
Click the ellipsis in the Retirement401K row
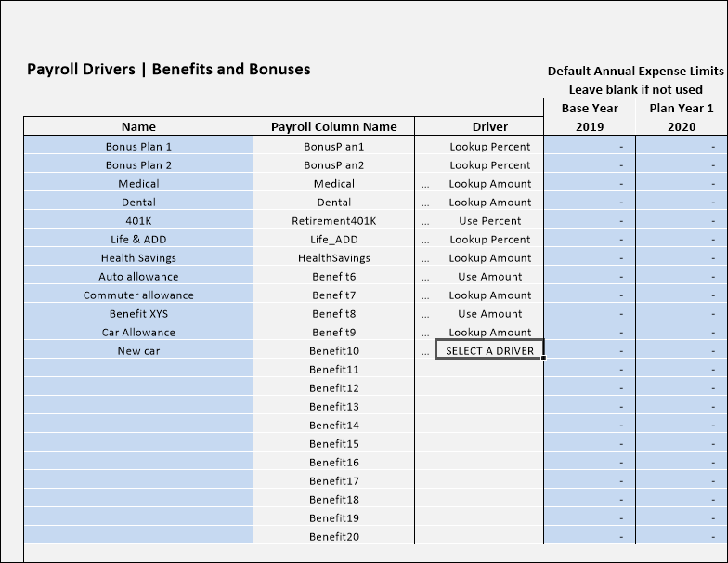pos(425,221)
